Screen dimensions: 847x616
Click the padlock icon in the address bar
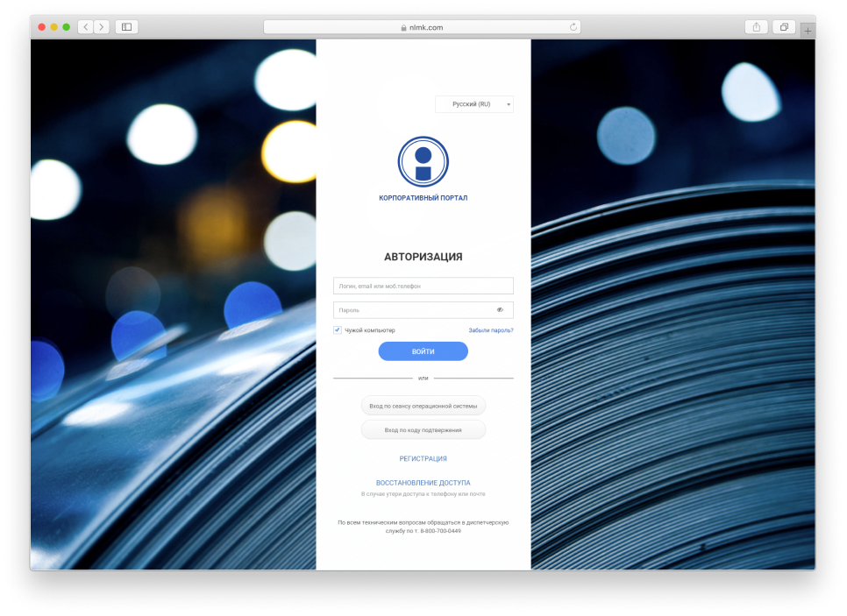click(403, 27)
